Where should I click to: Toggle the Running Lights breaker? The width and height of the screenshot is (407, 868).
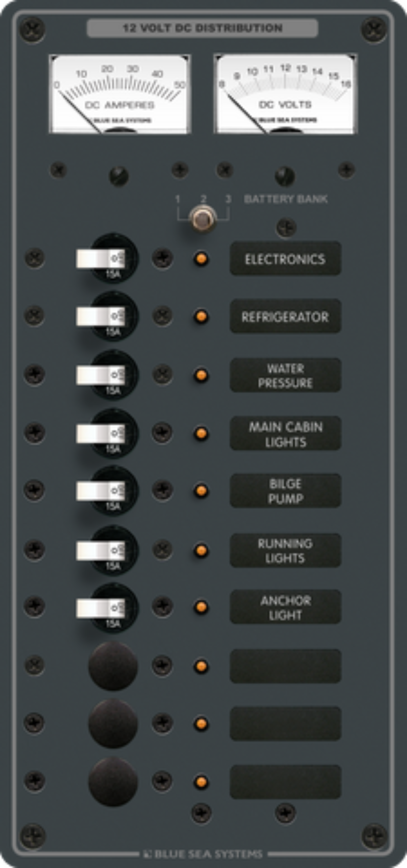pos(101,550)
